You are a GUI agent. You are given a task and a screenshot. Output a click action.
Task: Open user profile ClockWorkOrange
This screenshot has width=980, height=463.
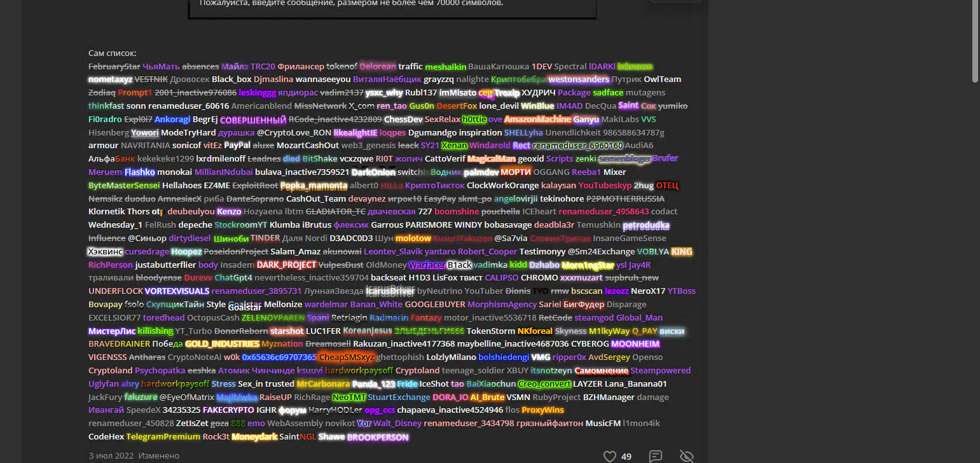(502, 186)
